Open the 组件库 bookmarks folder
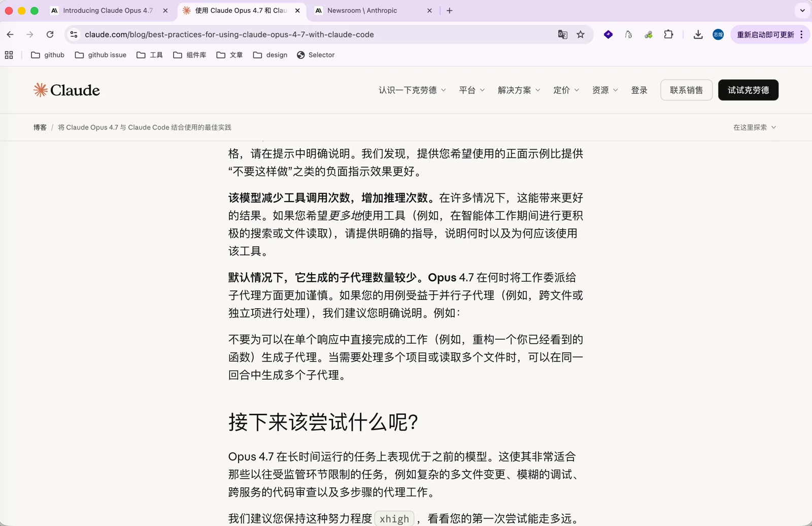The width and height of the screenshot is (812, 526). pos(190,55)
